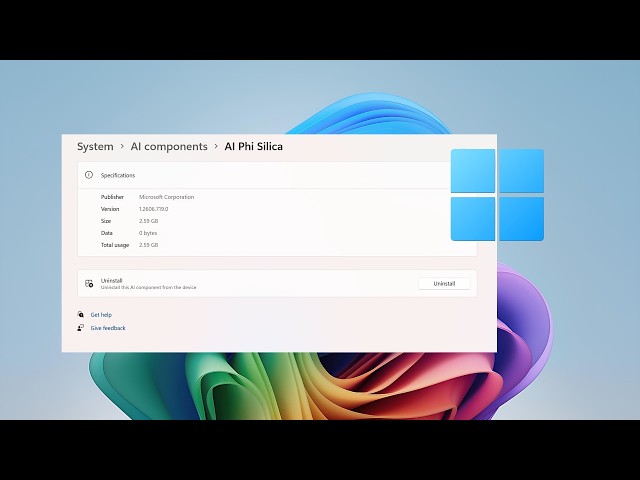
Task: Open the Give feedback link
Action: 108,328
